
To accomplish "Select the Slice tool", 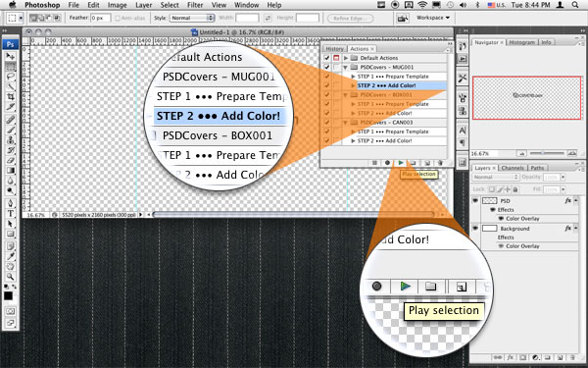I will 10,107.
